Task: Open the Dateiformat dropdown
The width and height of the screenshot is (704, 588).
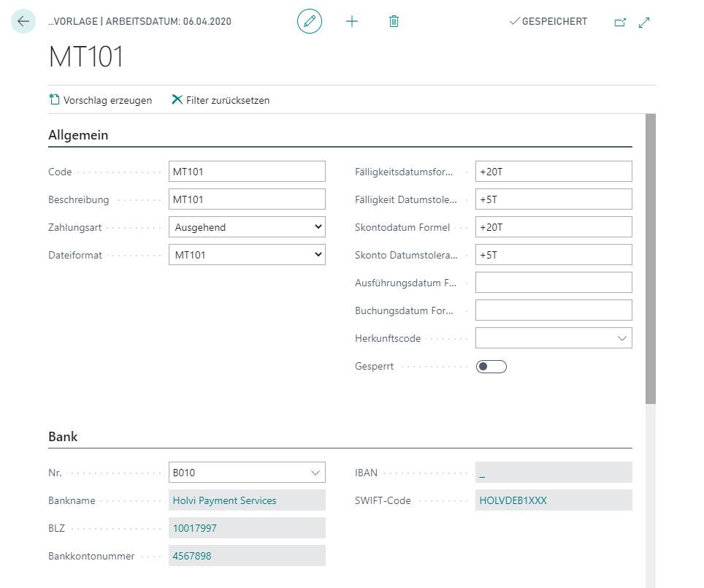Action: click(247, 255)
